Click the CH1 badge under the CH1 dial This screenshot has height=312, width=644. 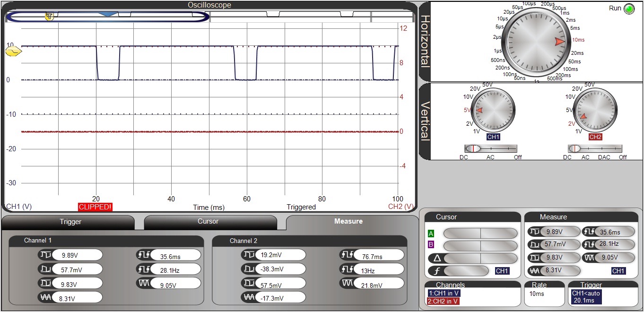pyautogui.click(x=493, y=137)
